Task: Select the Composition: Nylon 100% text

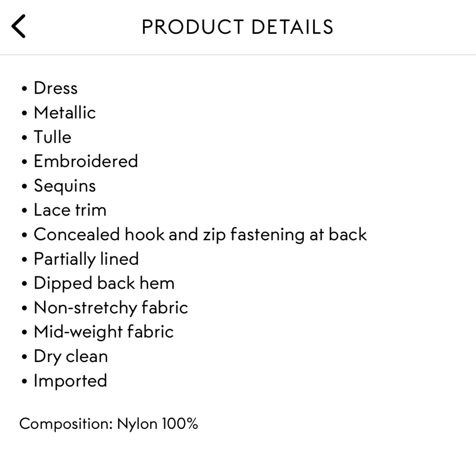Action: [109, 424]
